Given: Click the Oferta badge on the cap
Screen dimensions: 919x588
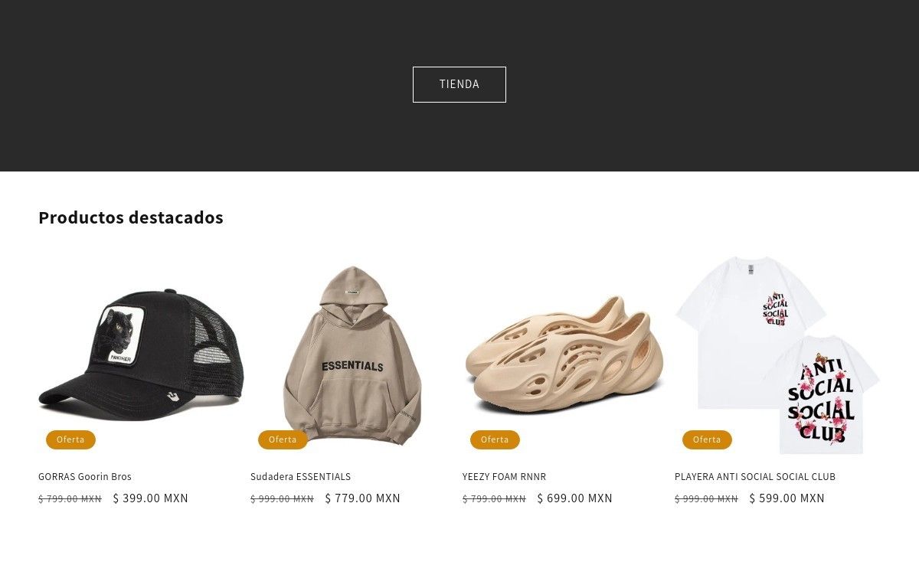Looking at the screenshot, I should point(70,439).
